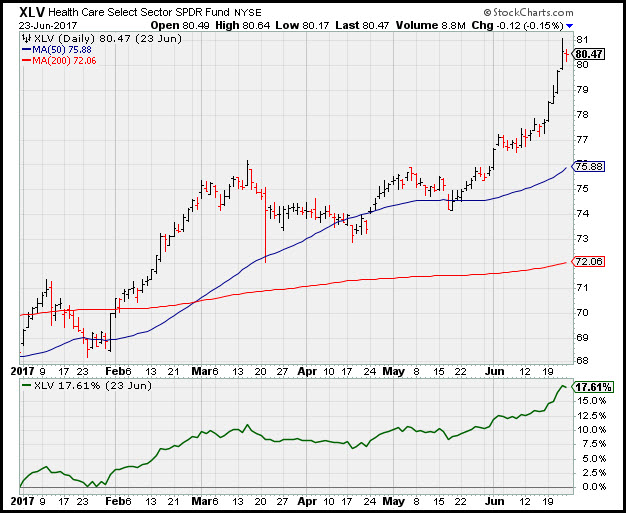Open the StockCharts.com copyright watermark

click(x=568, y=11)
